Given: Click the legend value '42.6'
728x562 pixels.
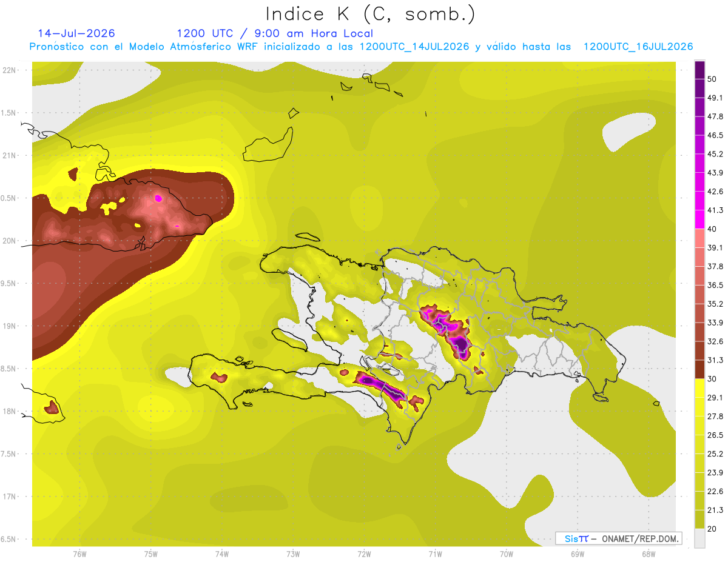Looking at the screenshot, I should (715, 192).
